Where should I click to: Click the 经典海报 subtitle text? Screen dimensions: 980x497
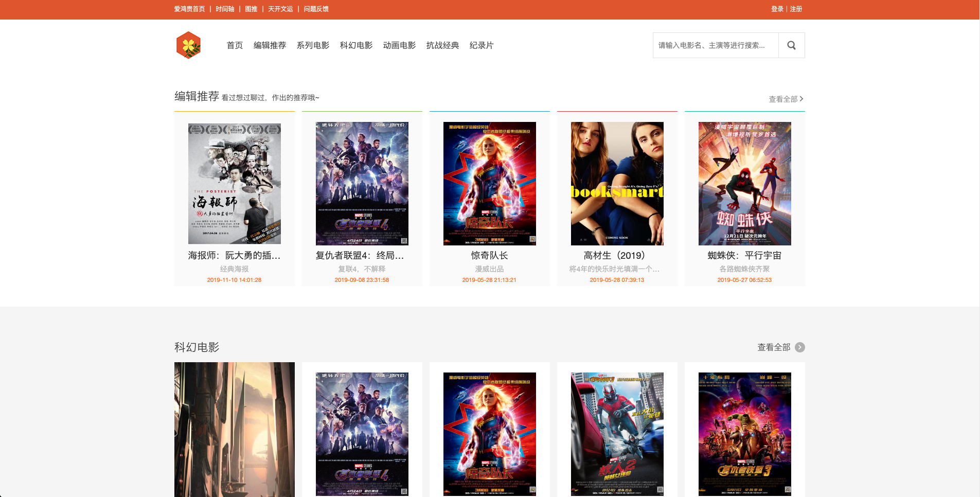point(235,269)
